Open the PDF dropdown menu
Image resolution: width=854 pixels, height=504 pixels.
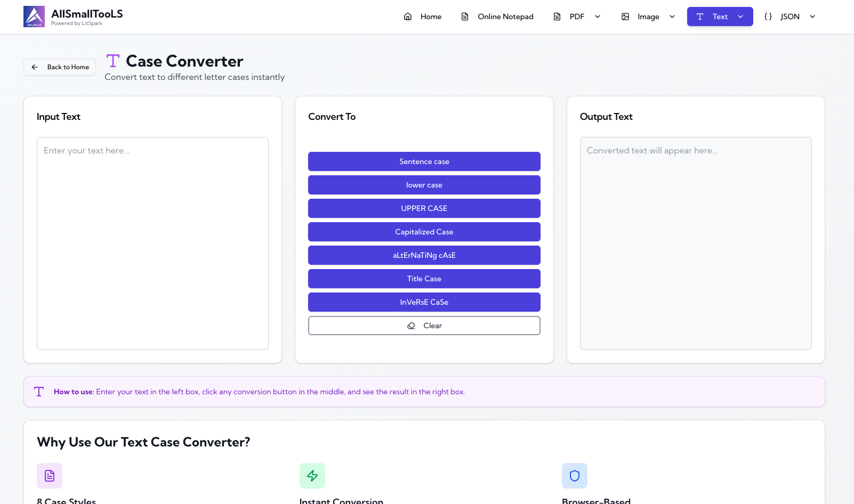tap(597, 17)
